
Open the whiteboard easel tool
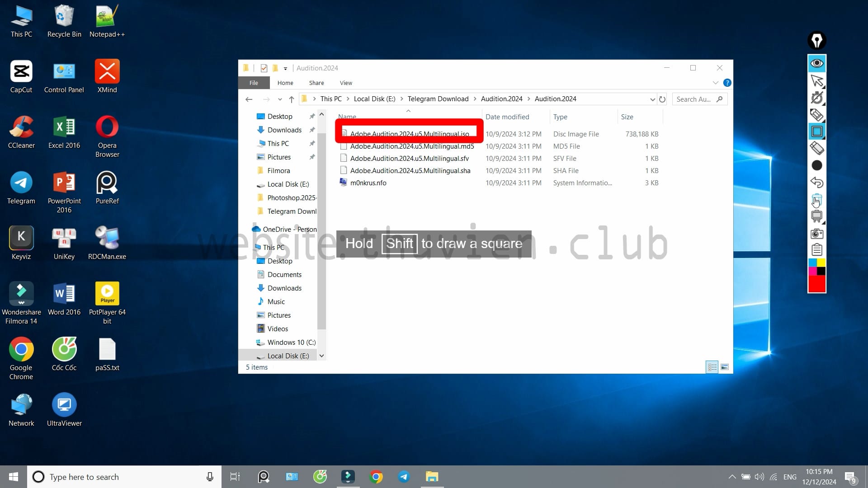(816, 216)
